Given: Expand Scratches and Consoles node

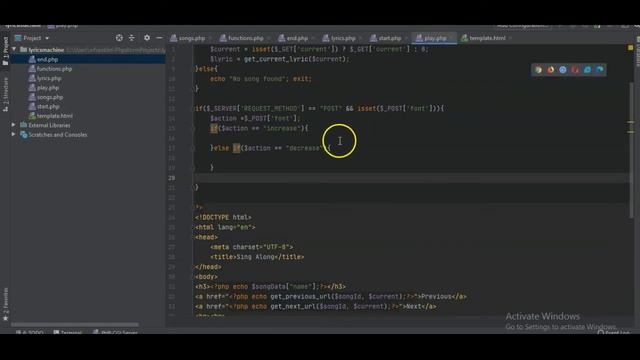Looking at the screenshot, I should (x=14, y=134).
